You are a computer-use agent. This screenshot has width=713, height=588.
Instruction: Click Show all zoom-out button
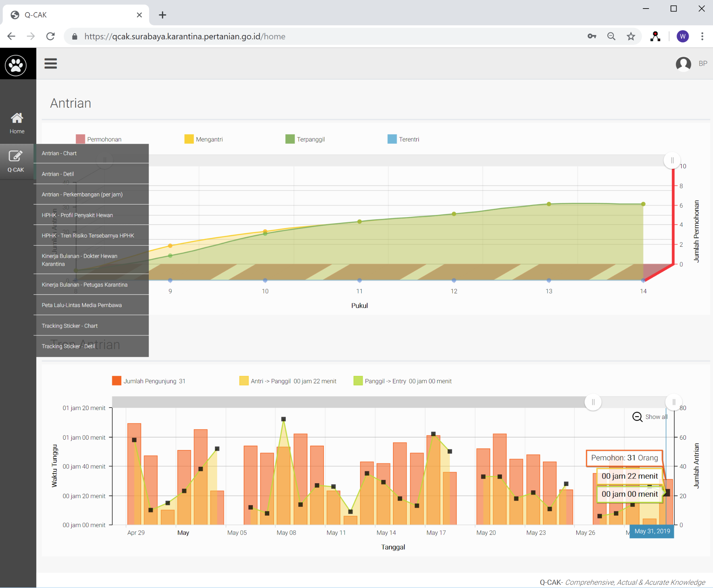[x=650, y=416]
